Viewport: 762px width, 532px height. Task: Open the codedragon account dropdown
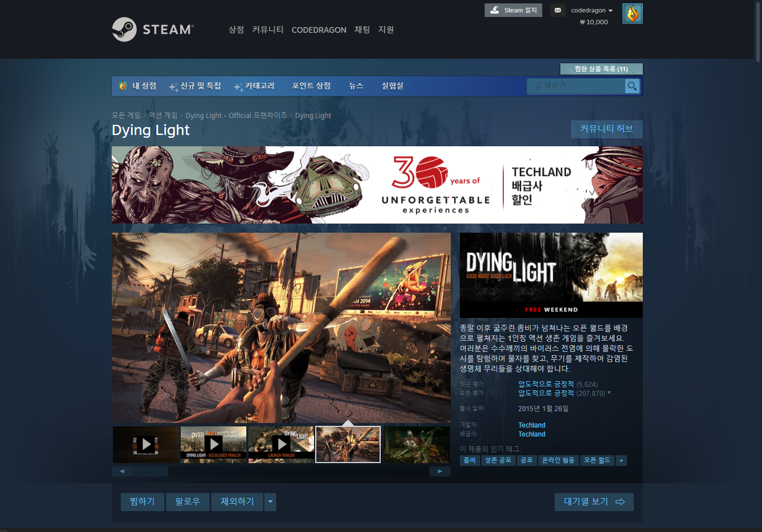point(591,10)
